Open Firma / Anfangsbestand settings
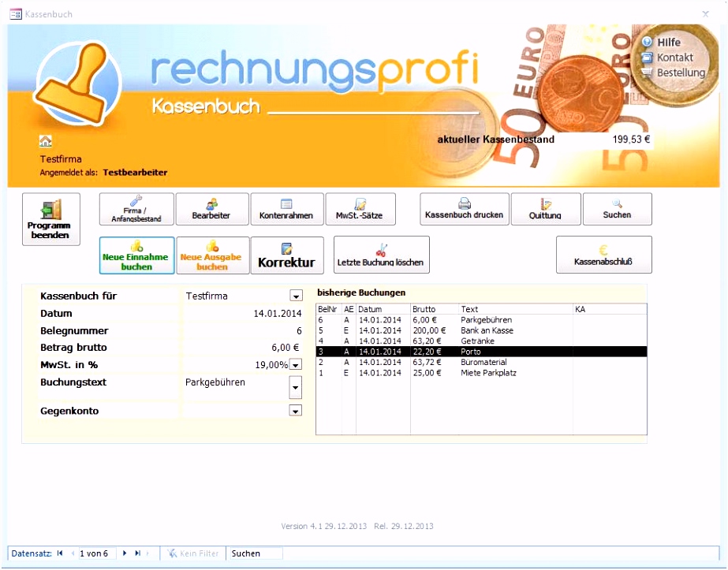728x570 pixels. [x=136, y=210]
